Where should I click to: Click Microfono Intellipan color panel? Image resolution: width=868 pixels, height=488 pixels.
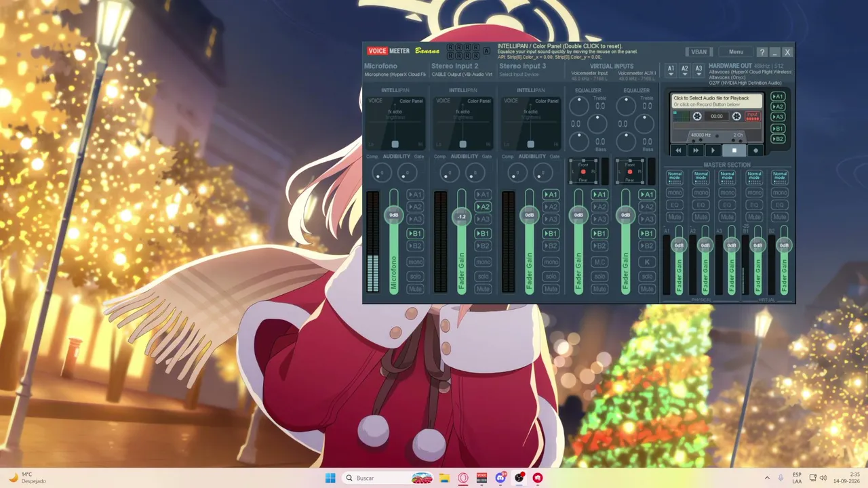point(395,123)
